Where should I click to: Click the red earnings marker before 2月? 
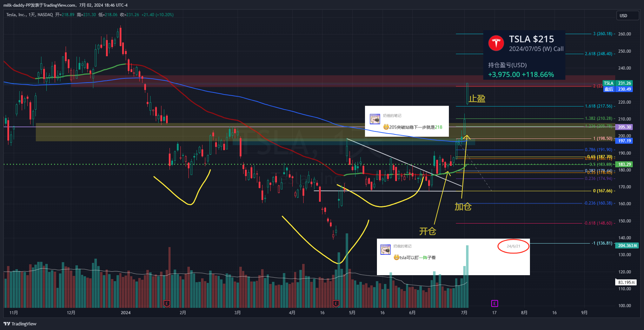[167, 303]
